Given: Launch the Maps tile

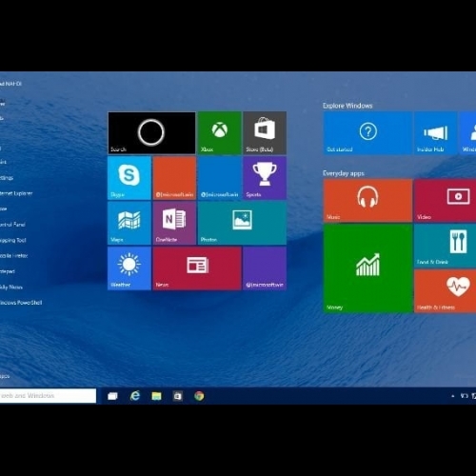Looking at the screenshot, I should coord(129,223).
